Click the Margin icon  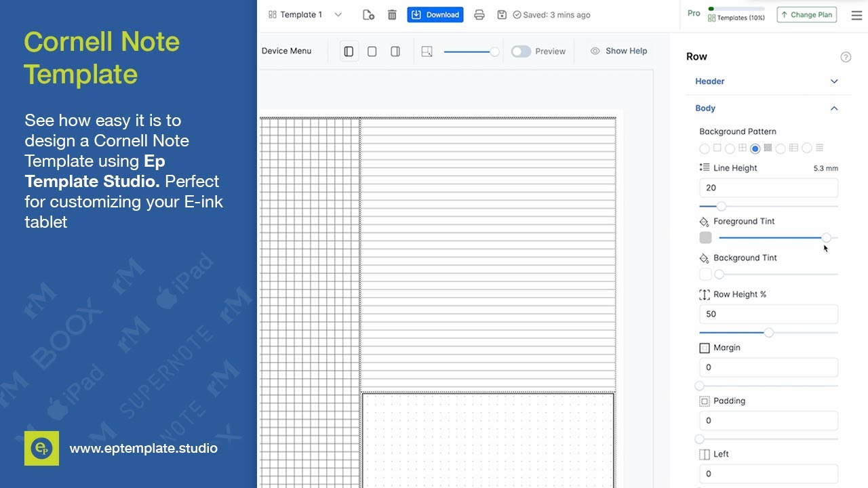(705, 348)
